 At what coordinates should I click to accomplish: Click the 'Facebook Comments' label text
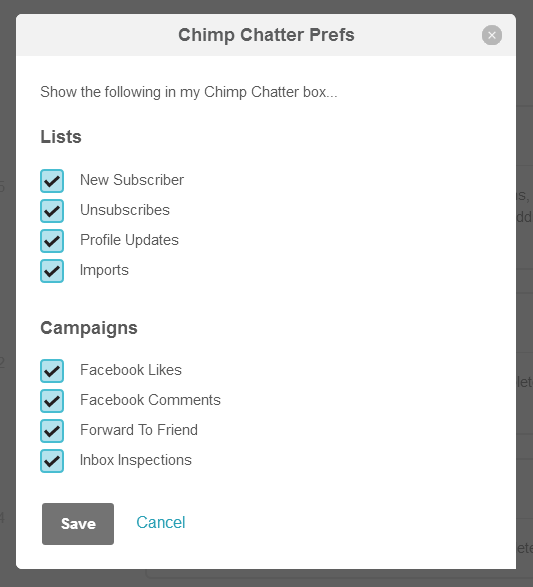pyautogui.click(x=150, y=400)
